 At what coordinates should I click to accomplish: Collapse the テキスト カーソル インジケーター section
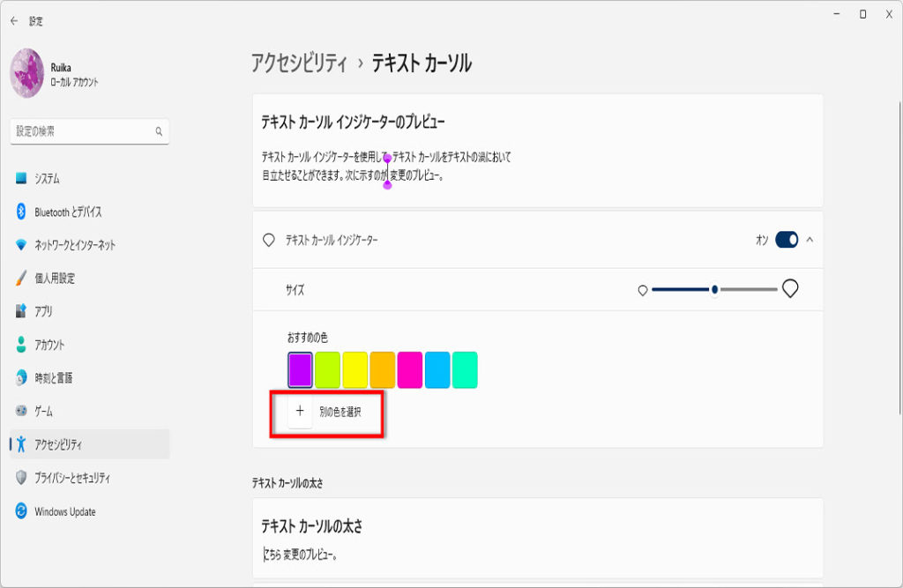tap(810, 240)
